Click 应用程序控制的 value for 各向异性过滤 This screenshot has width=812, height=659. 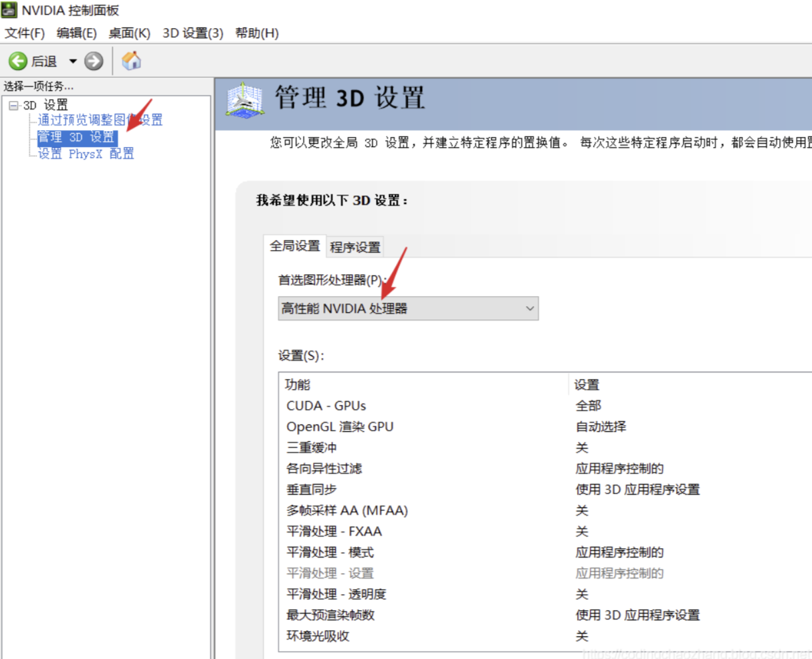point(619,469)
